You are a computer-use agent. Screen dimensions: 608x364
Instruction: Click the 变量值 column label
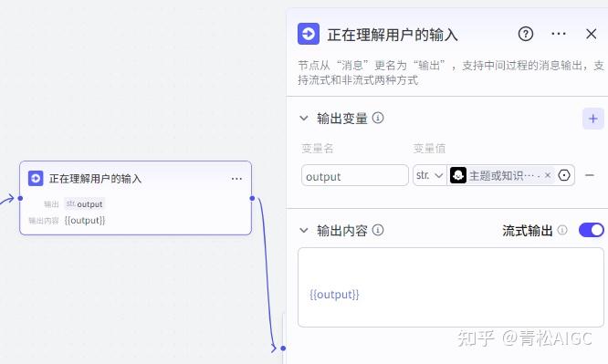point(429,148)
